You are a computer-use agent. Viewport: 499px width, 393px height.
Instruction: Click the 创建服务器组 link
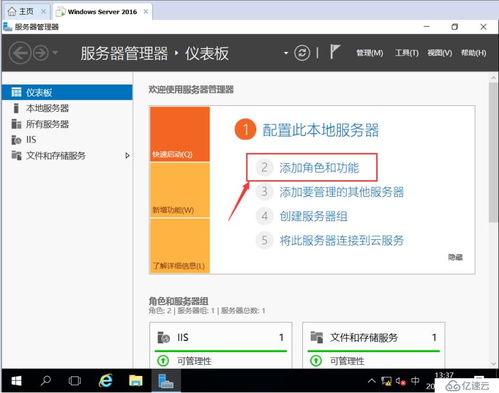coord(313,216)
